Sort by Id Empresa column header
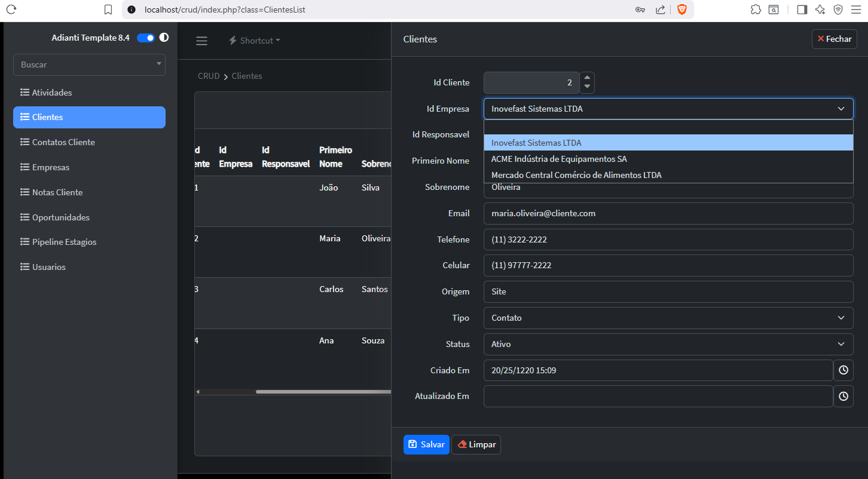Viewport: 868px width, 479px height. pyautogui.click(x=236, y=156)
